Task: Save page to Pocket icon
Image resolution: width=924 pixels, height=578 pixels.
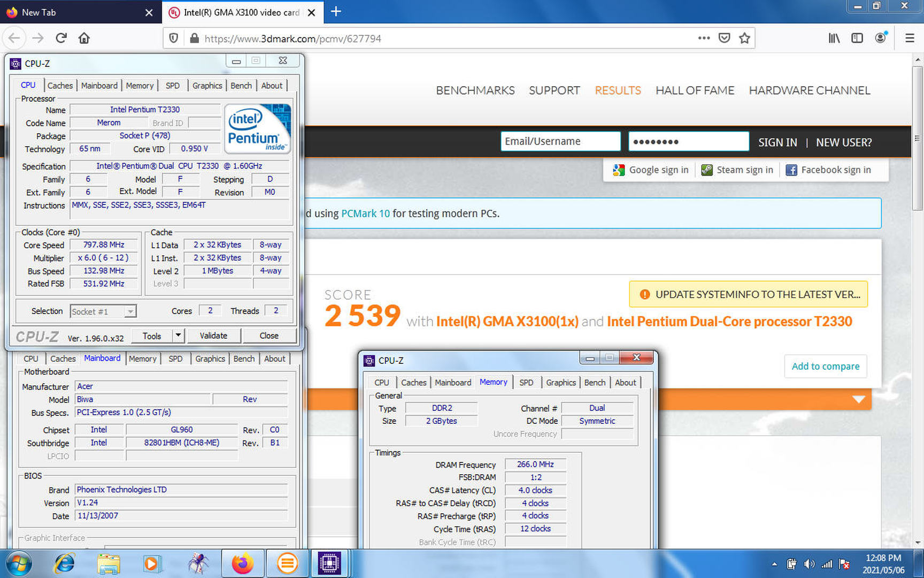Action: click(724, 38)
